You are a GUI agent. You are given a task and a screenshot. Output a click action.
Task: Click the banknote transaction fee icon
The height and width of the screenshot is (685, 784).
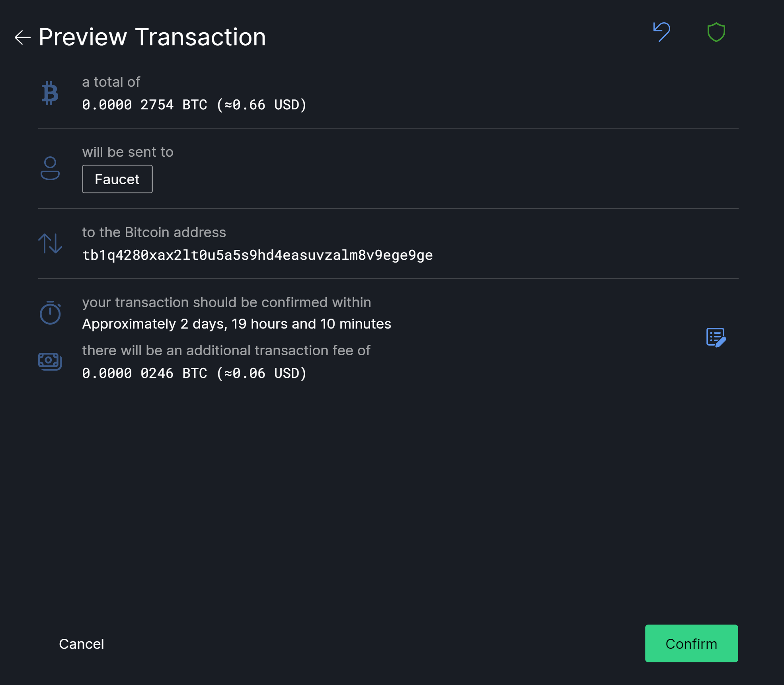pyautogui.click(x=50, y=361)
